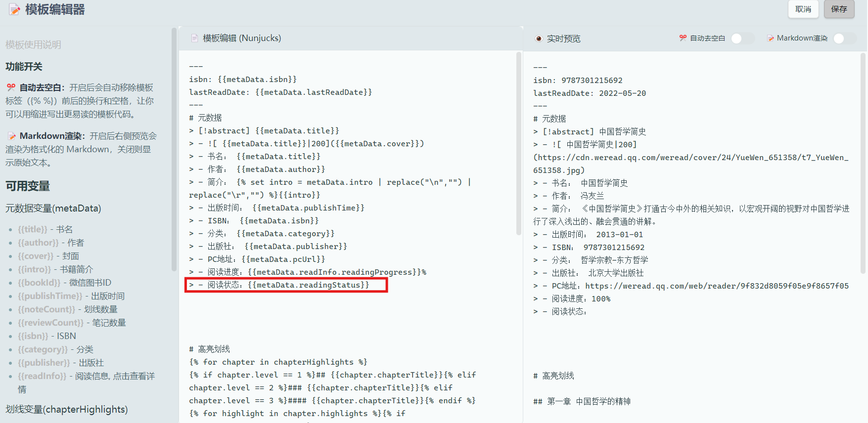Click the isbn line in the template editor

(242, 80)
